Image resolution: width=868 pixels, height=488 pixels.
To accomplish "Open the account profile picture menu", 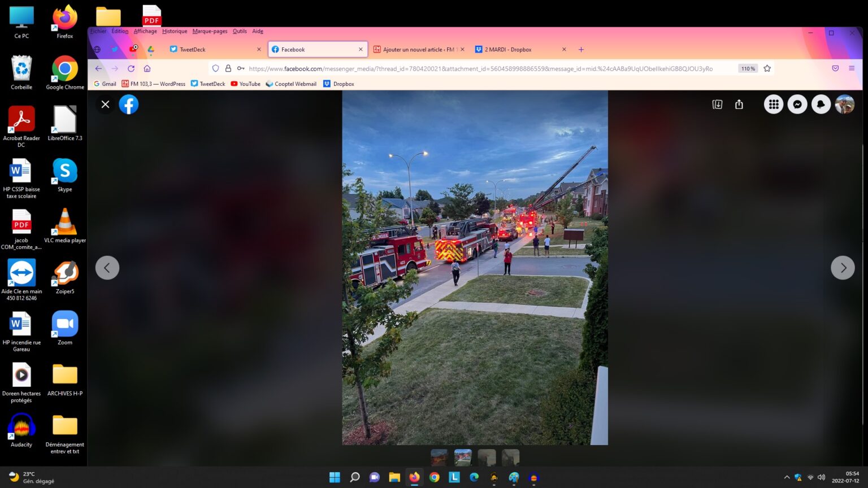I will [845, 104].
